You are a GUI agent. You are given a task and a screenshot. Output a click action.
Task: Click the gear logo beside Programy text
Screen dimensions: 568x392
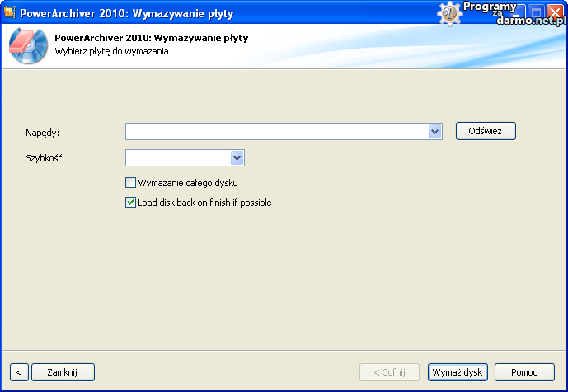(449, 12)
